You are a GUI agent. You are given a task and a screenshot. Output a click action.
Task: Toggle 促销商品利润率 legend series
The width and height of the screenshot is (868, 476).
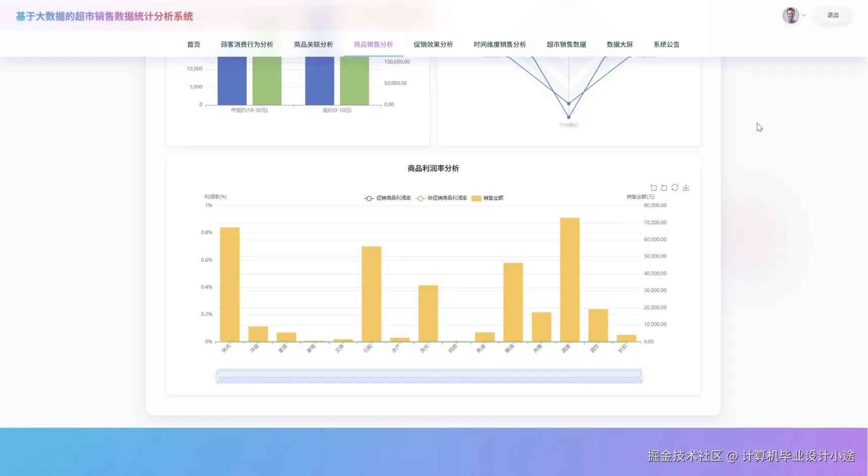(x=388, y=198)
